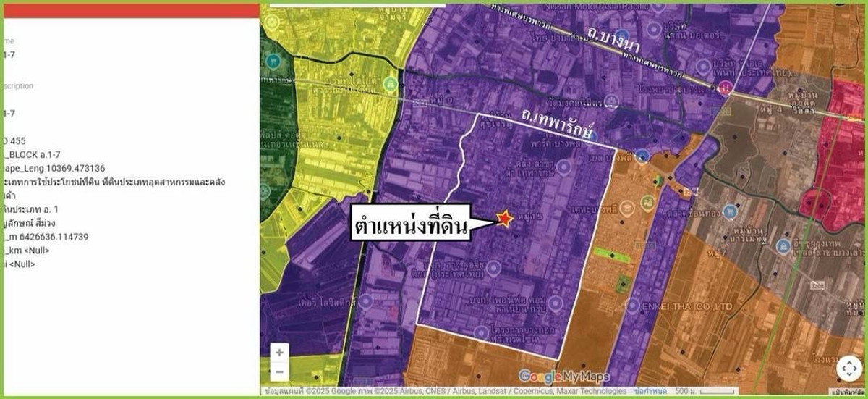Click the round pan control at bottom right
Image resolution: width=868 pixels, height=399 pixels.
(x=850, y=369)
